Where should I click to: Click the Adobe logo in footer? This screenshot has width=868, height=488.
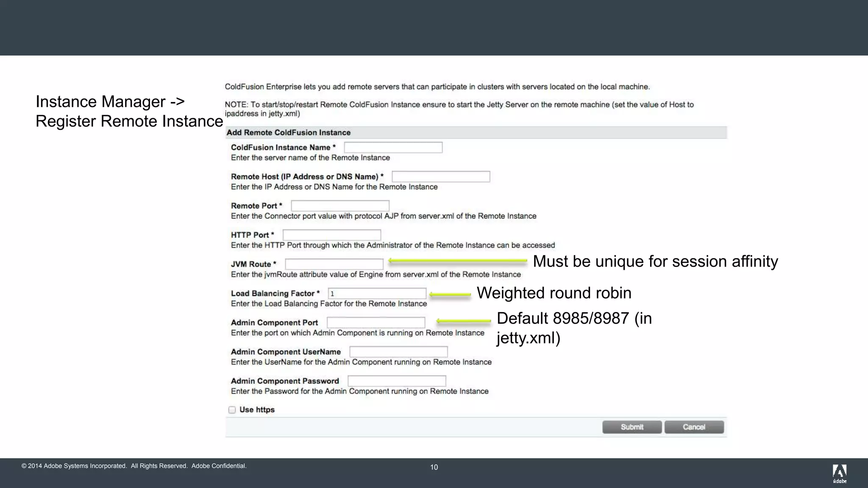tap(840, 474)
